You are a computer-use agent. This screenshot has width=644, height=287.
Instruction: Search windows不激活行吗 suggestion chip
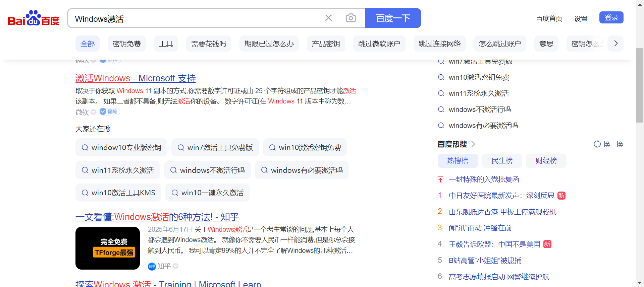207,170
